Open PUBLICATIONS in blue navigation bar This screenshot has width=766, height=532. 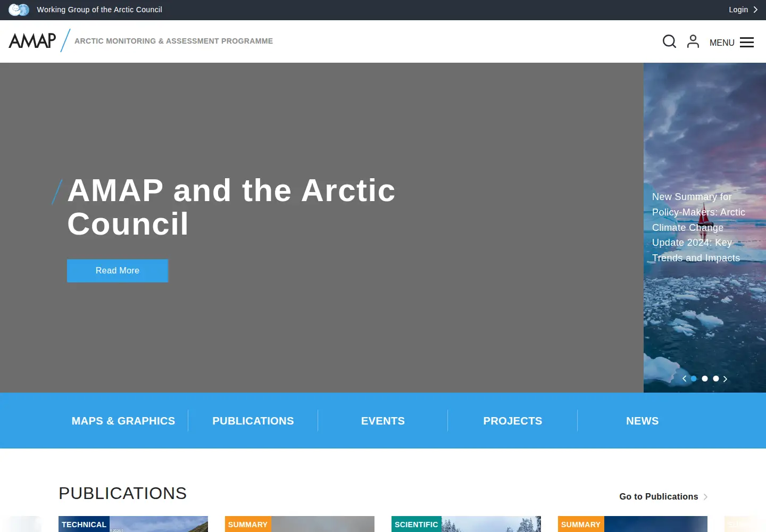(x=253, y=421)
